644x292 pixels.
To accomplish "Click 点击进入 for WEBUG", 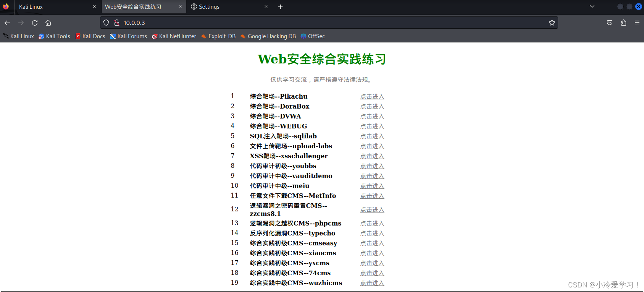I will pyautogui.click(x=372, y=127).
